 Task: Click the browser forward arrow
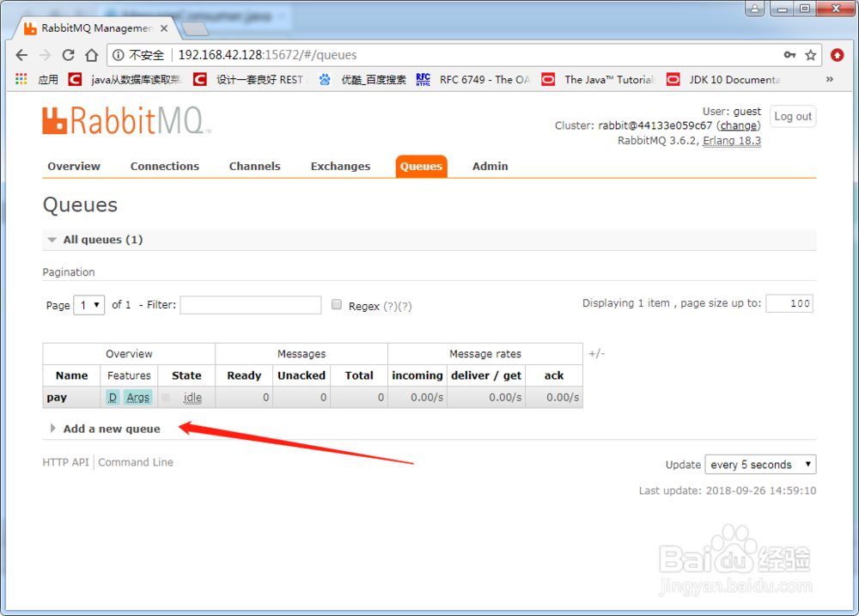45,55
